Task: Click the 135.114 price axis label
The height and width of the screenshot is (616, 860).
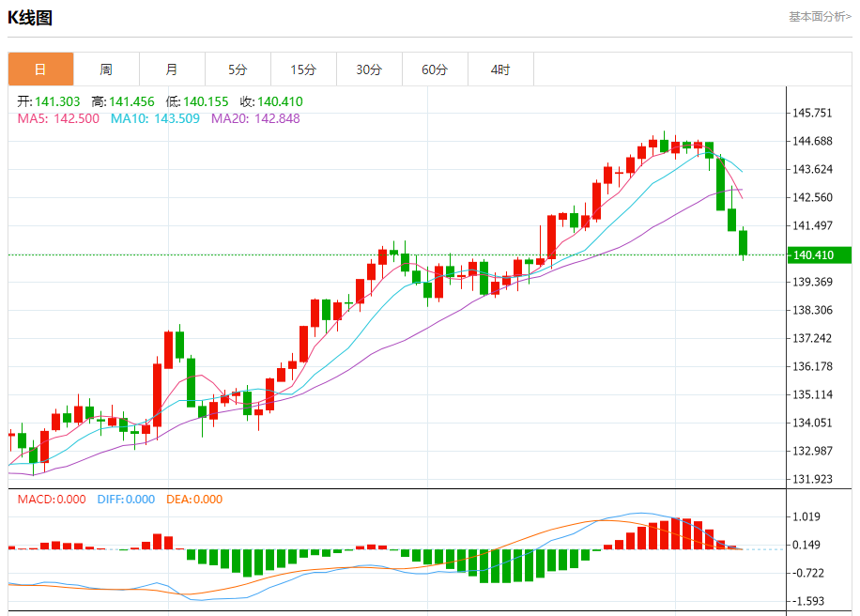Action: (812, 394)
